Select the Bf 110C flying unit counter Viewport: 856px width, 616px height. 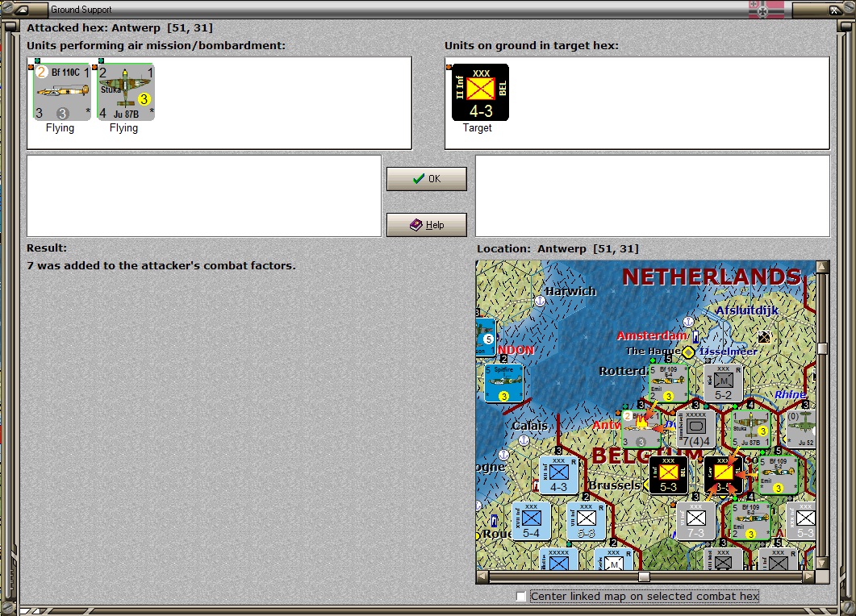(x=61, y=92)
